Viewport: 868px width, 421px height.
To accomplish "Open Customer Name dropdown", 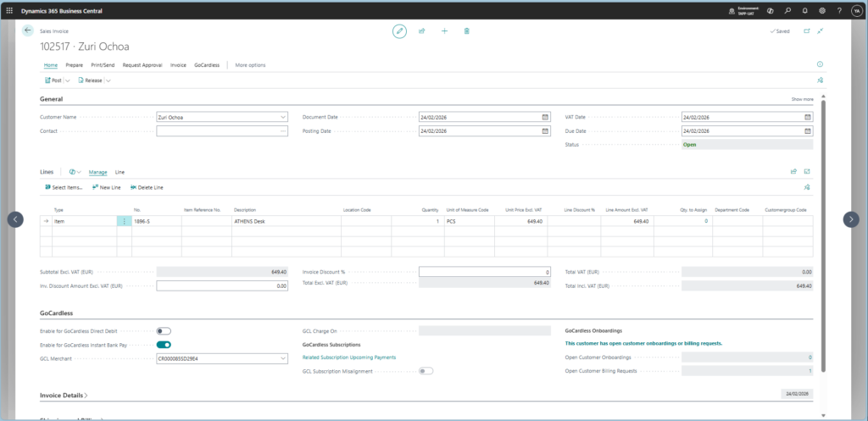I will click(x=283, y=118).
